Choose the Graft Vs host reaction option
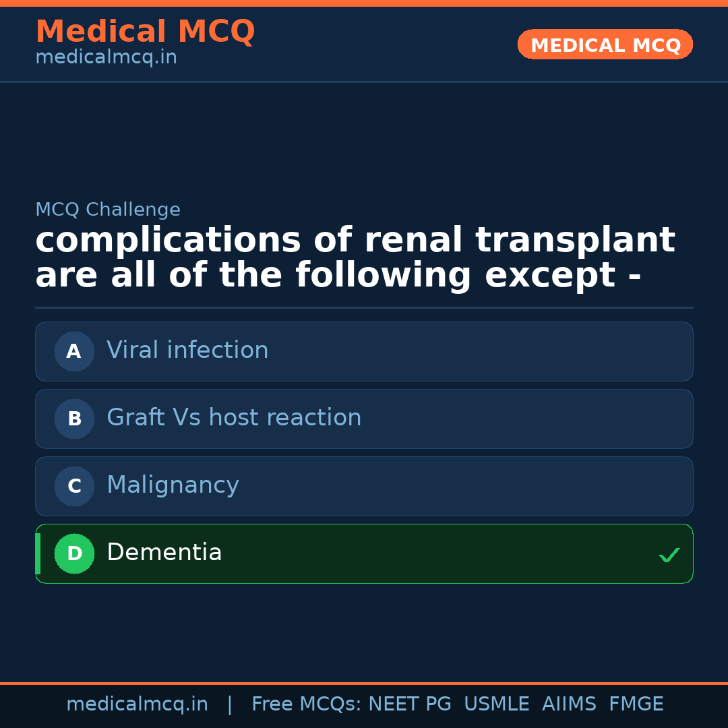728x728 pixels. click(x=234, y=418)
